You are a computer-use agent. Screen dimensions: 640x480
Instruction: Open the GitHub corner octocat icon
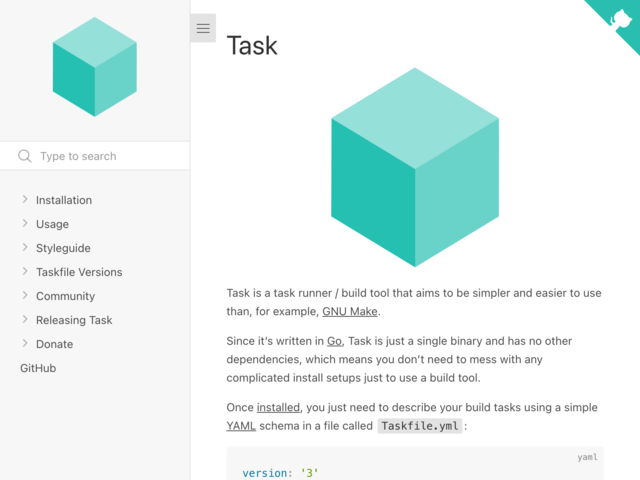point(620,20)
